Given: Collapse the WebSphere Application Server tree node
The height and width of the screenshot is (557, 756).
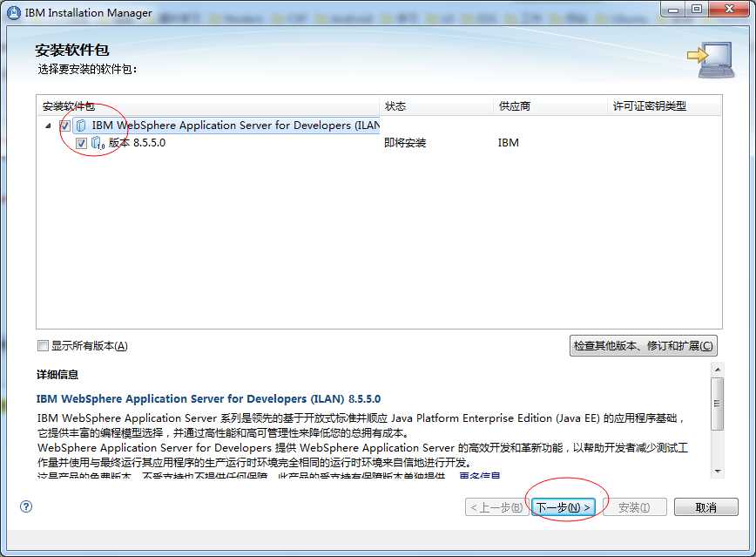Looking at the screenshot, I should [x=48, y=126].
